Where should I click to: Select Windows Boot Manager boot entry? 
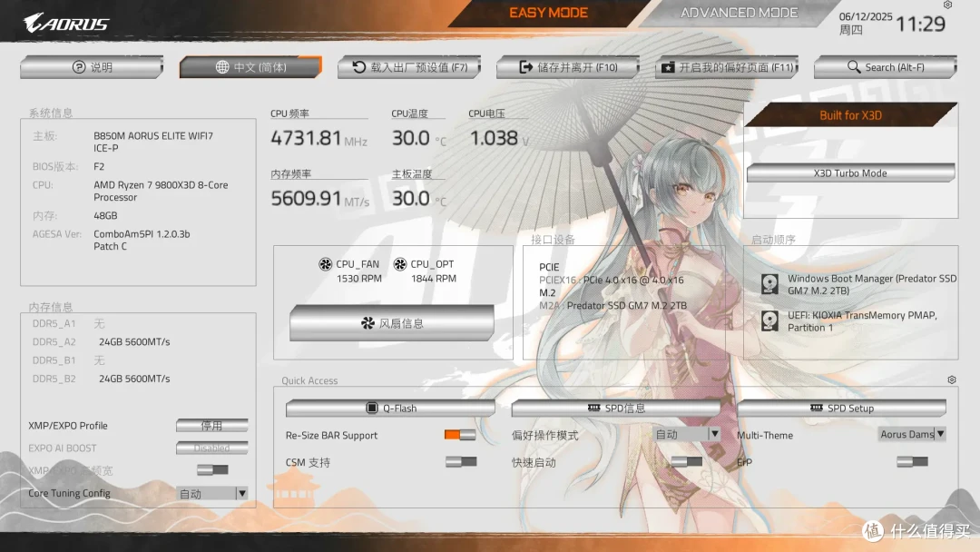pyautogui.click(x=871, y=284)
